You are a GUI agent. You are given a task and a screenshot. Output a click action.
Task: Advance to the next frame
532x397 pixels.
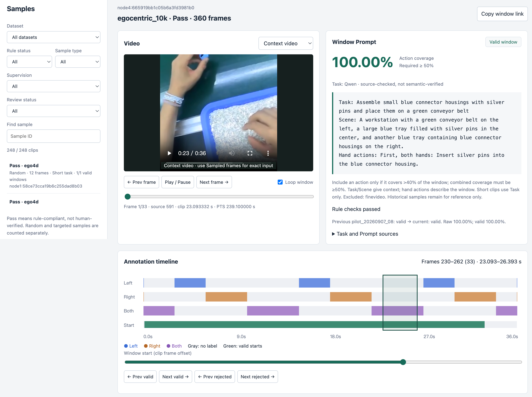[214, 182]
